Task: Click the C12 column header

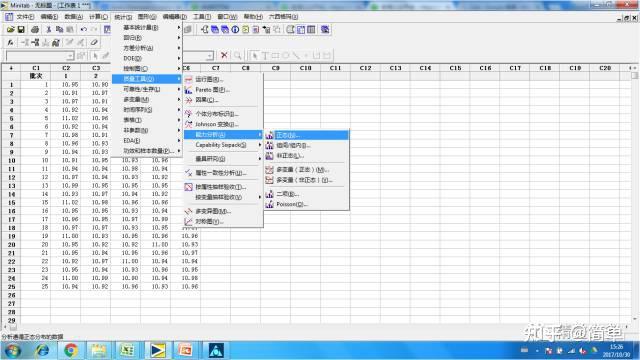Action: pyautogui.click(x=365, y=68)
